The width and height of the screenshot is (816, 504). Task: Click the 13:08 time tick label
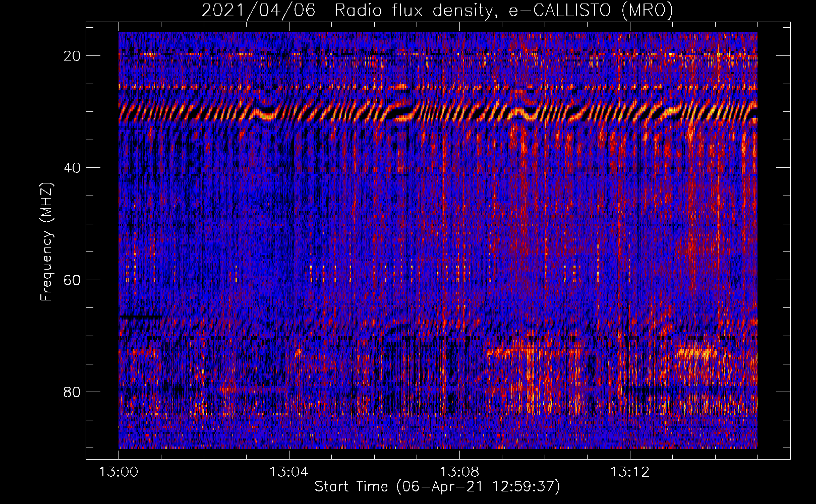click(459, 472)
